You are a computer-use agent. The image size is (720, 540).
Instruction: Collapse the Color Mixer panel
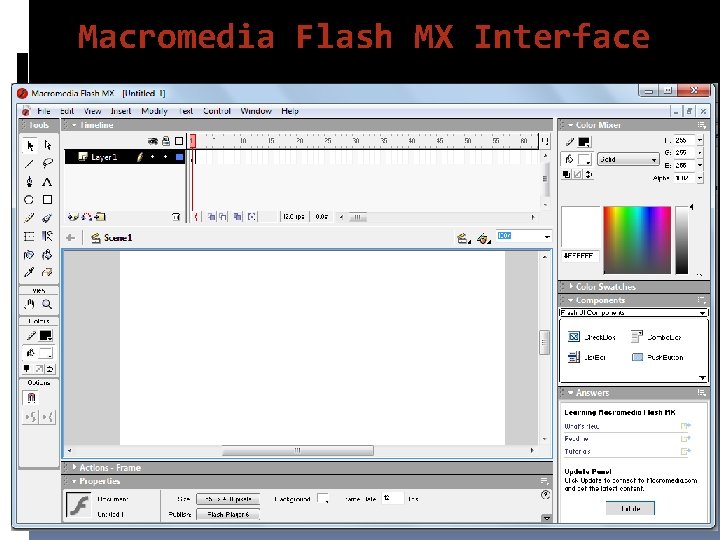click(571, 125)
